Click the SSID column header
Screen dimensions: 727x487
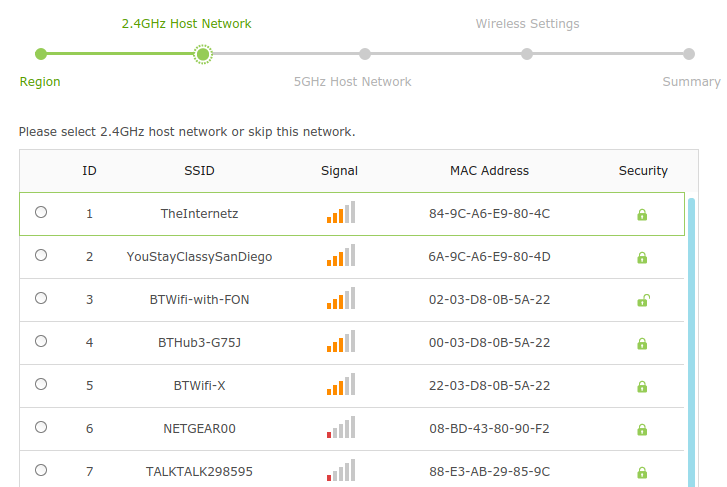pos(199,171)
